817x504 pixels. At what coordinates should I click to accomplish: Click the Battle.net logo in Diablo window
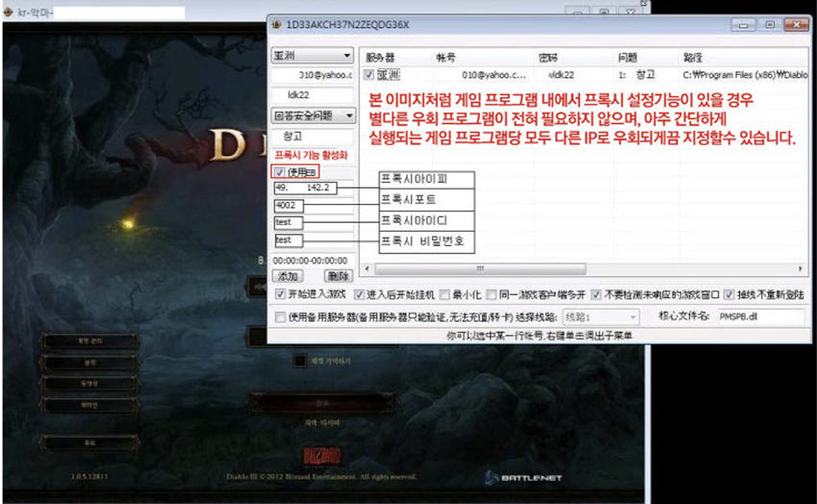523,477
